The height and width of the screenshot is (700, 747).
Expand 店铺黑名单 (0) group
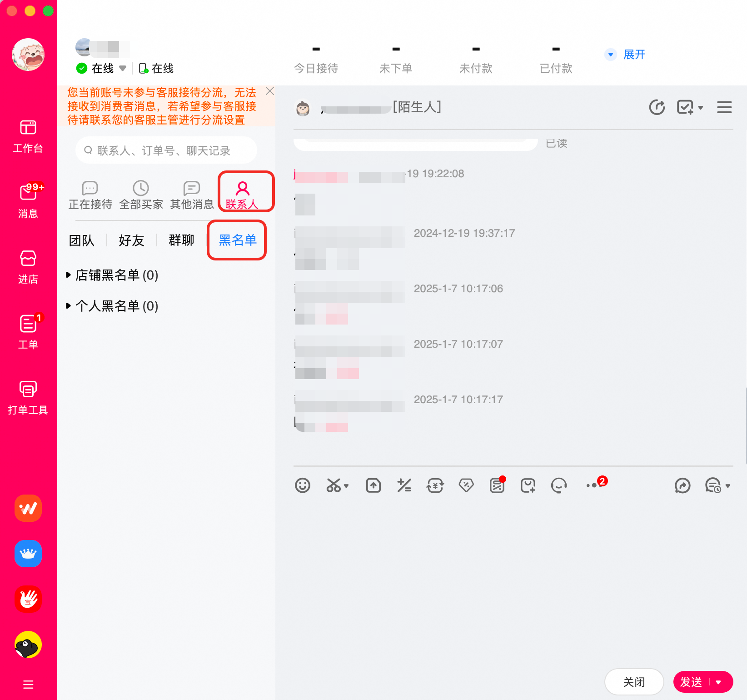click(x=112, y=275)
